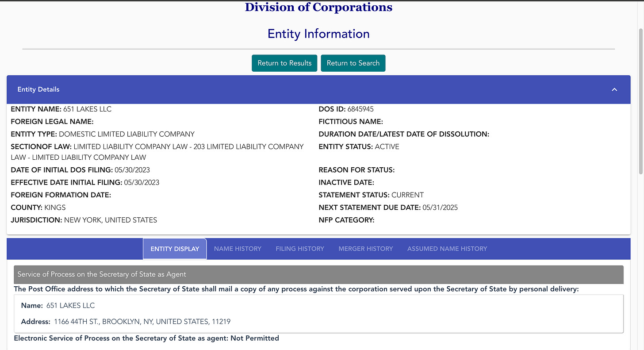The image size is (644, 350).
Task: Click the Entity Details header bar
Action: point(318,89)
